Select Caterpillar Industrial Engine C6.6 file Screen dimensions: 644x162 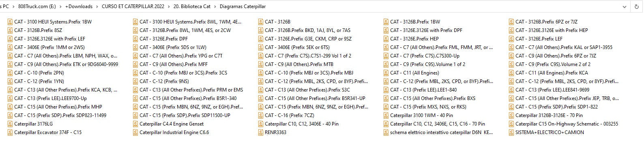(x=174, y=132)
